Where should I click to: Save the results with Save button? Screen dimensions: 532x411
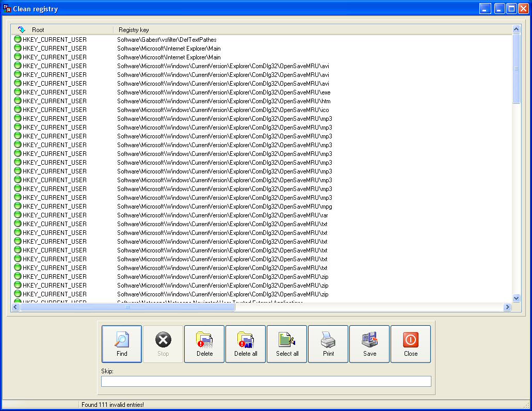[369, 344]
